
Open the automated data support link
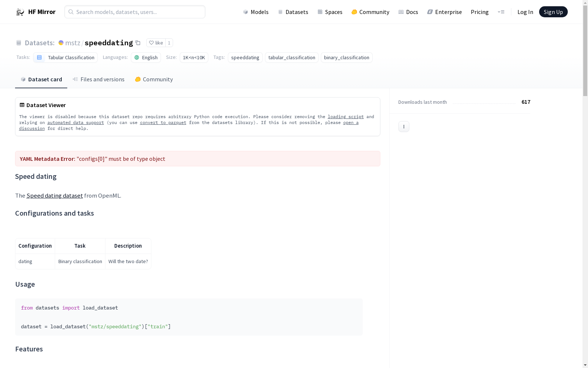point(76,123)
